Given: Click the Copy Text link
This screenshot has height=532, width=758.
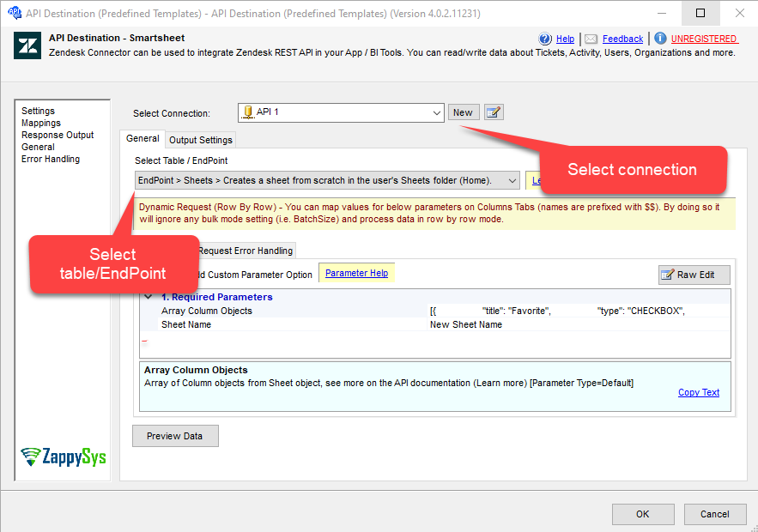Looking at the screenshot, I should coord(698,392).
